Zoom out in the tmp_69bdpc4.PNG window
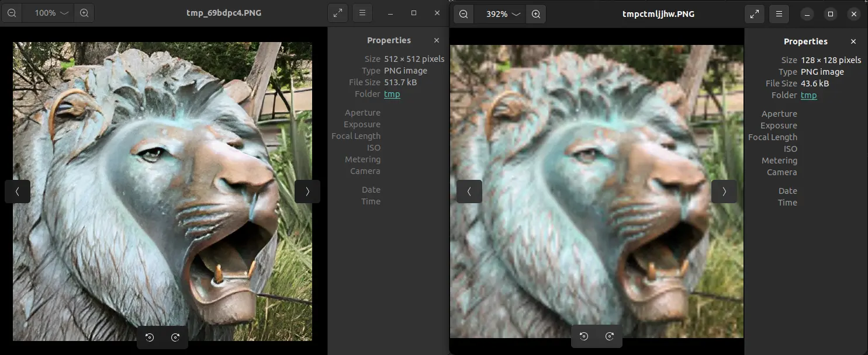This screenshot has width=868, height=355. pos(12,13)
